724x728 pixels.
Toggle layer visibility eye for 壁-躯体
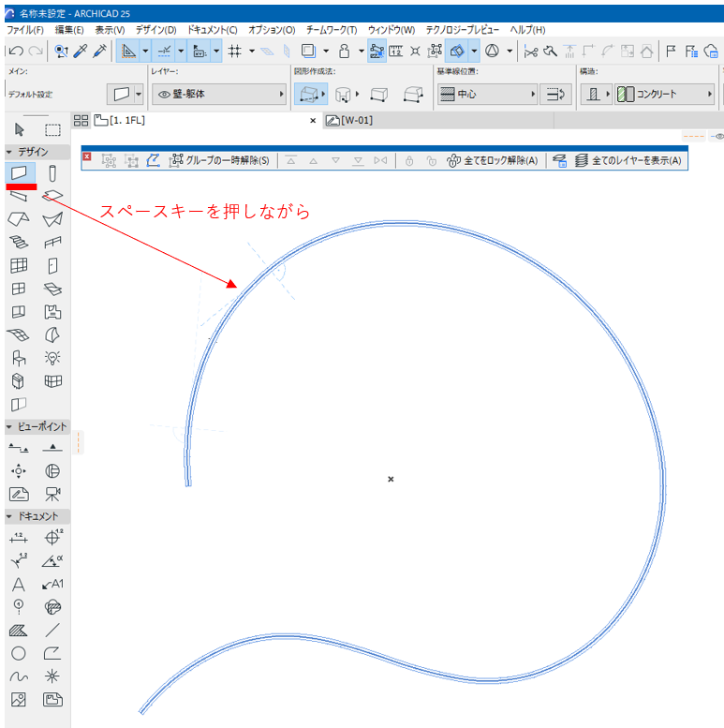click(x=164, y=95)
